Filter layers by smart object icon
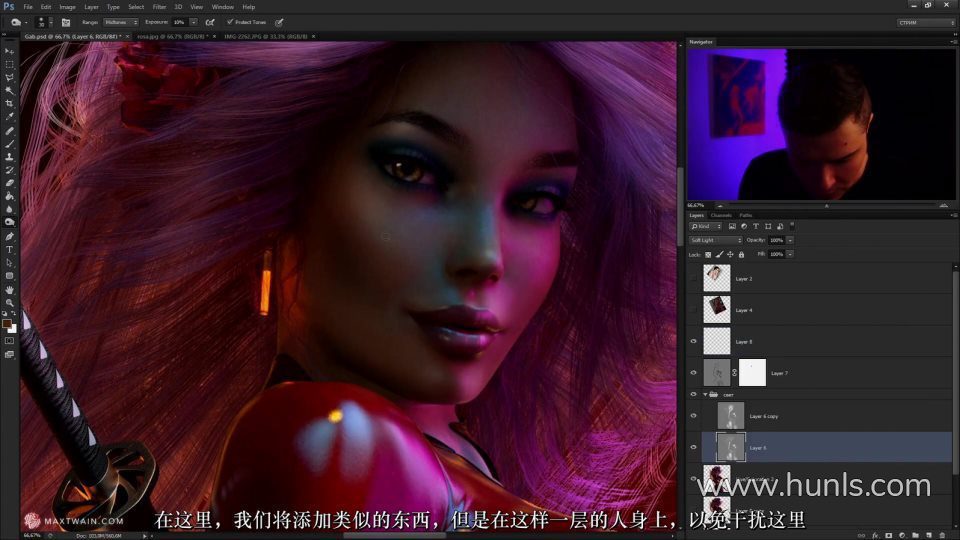The width and height of the screenshot is (960, 540). [x=780, y=226]
